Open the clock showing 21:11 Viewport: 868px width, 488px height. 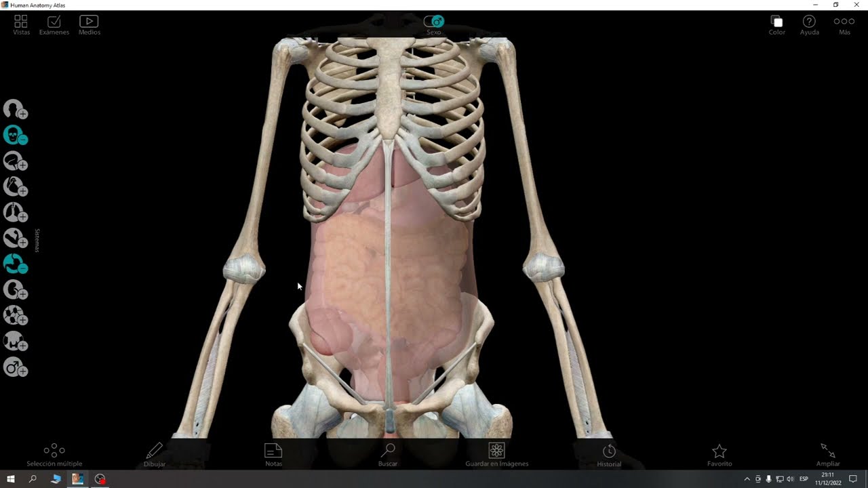pyautogui.click(x=828, y=479)
